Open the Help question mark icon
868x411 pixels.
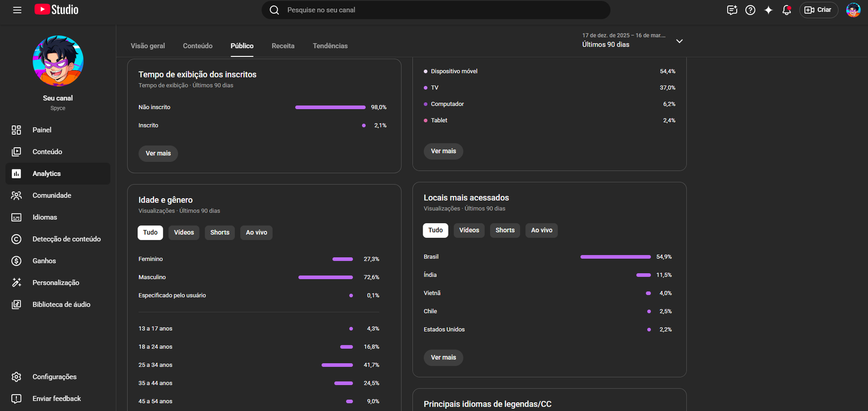(x=750, y=10)
